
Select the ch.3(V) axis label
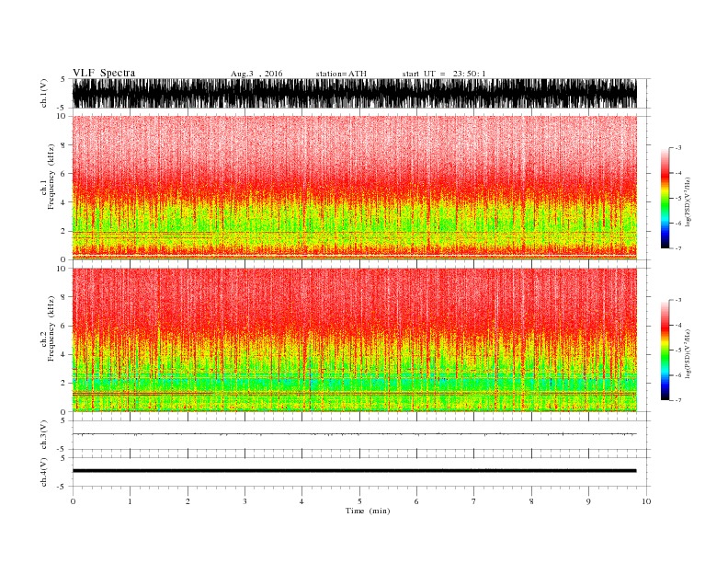click(44, 434)
